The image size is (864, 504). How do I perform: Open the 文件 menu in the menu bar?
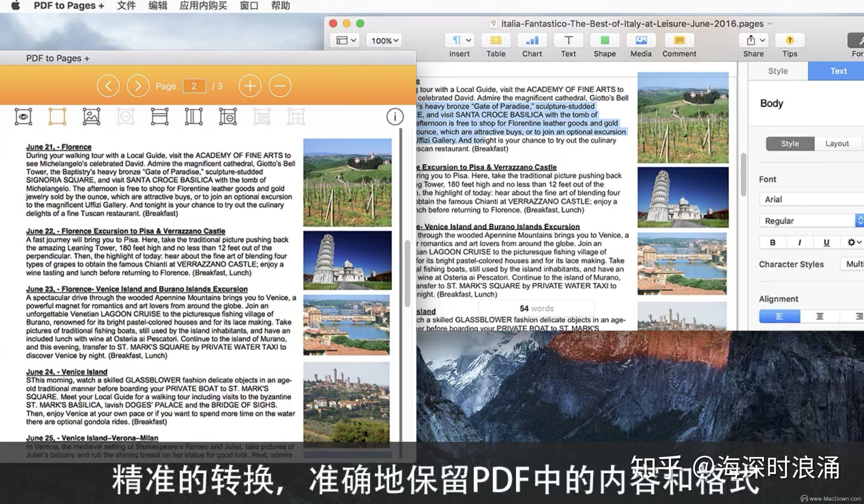click(126, 5)
